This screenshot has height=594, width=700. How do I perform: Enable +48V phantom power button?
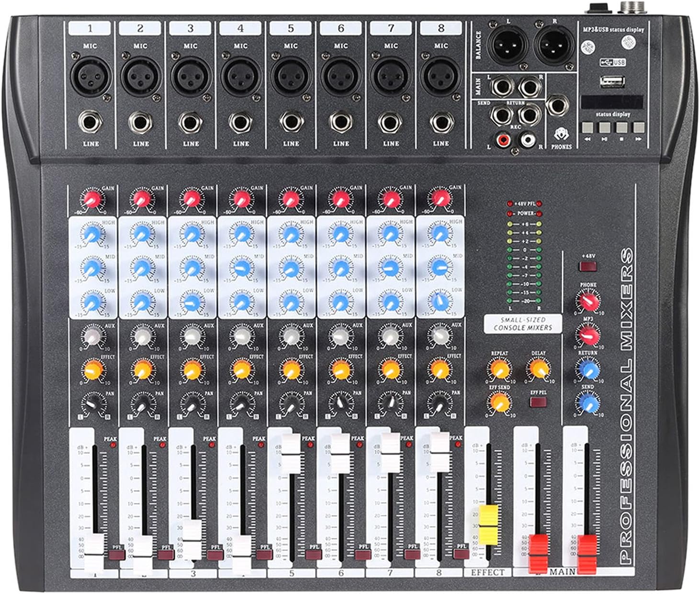pos(588,267)
